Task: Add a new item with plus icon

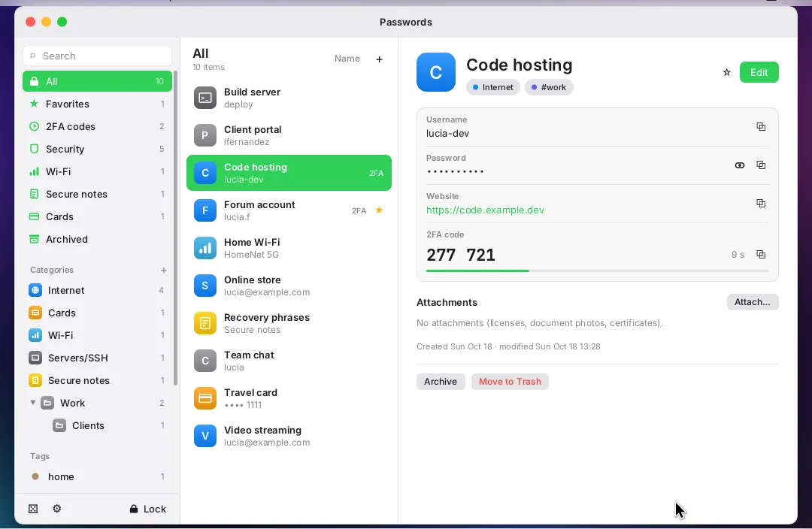Action: coord(379,59)
